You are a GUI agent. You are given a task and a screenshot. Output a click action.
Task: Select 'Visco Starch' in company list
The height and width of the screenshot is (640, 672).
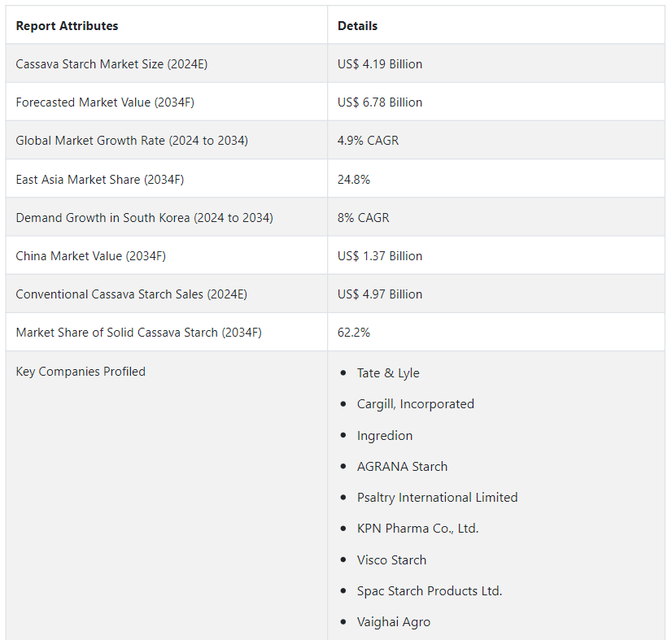pos(391,559)
